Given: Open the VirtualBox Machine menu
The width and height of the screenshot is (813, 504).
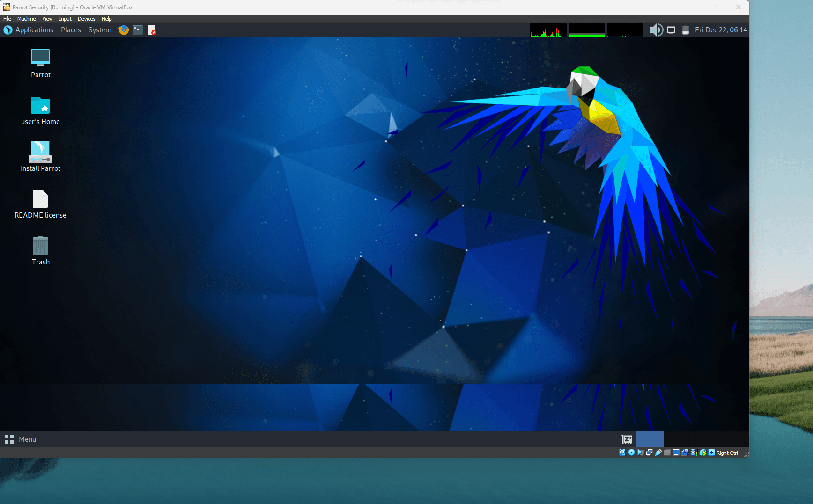Looking at the screenshot, I should (26, 19).
